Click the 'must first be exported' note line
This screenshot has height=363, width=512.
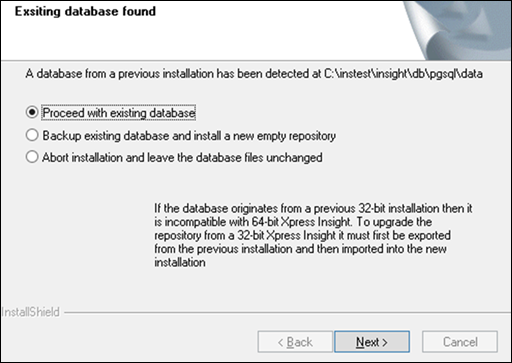pos(302,235)
